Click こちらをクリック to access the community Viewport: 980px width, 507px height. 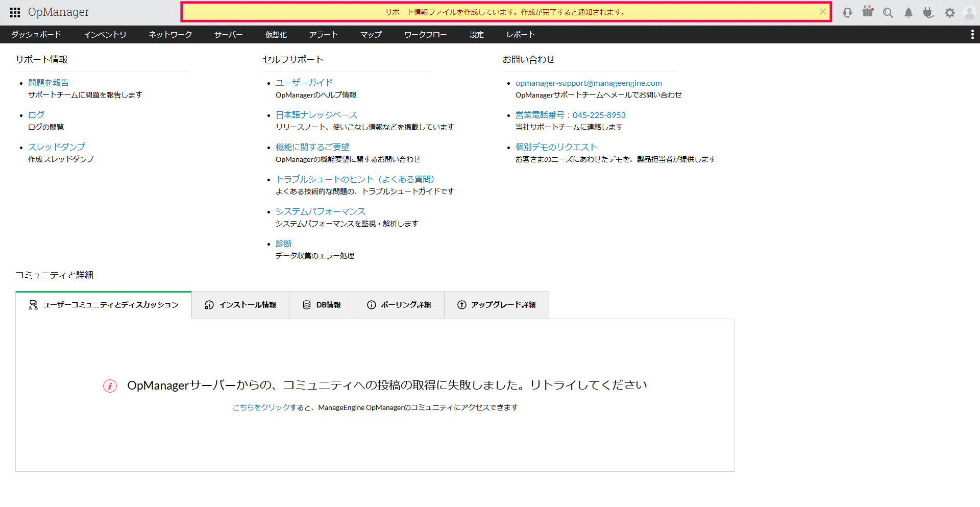259,407
